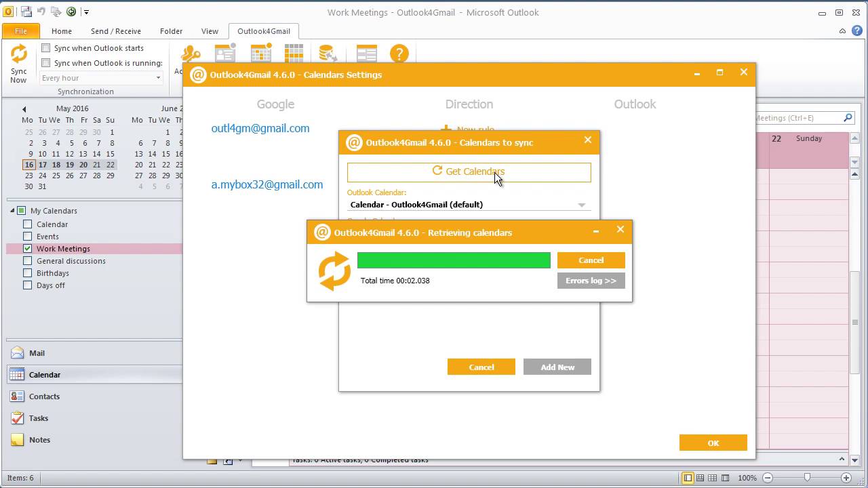Switch to the Send / Receive tab
The width and height of the screenshot is (868, 488).
point(116,31)
